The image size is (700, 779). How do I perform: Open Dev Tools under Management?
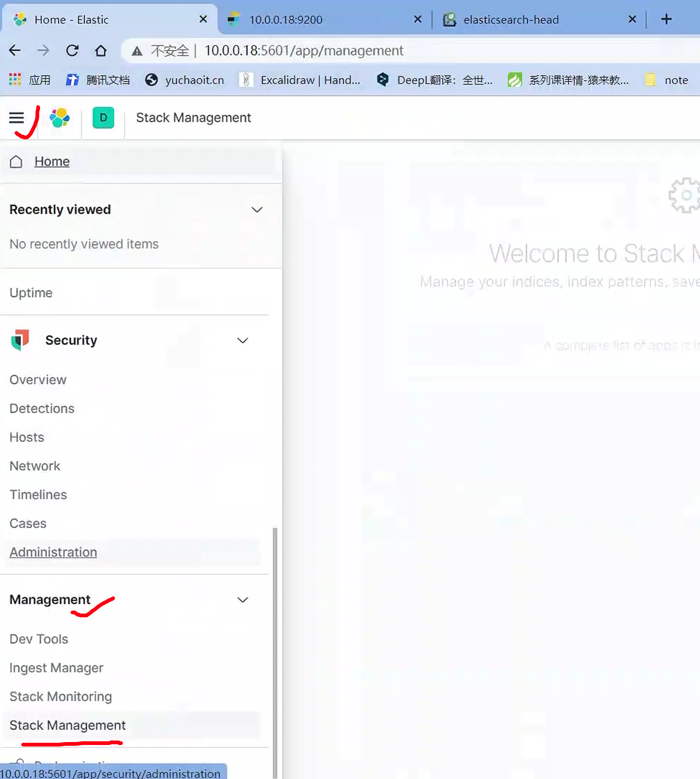tap(38, 639)
